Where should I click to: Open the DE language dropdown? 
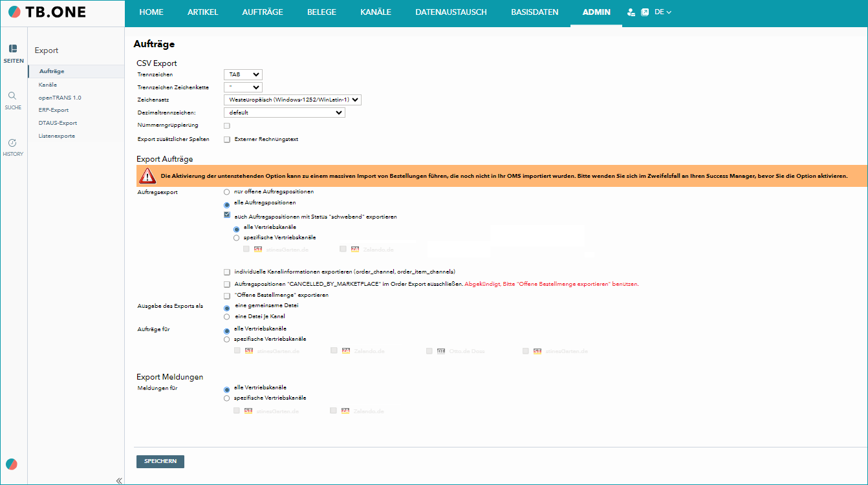coord(663,12)
